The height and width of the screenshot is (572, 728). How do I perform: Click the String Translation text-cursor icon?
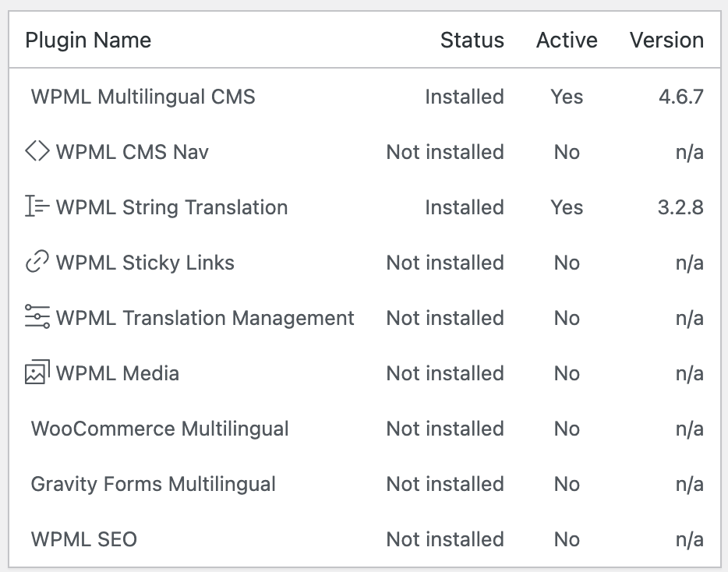point(37,207)
